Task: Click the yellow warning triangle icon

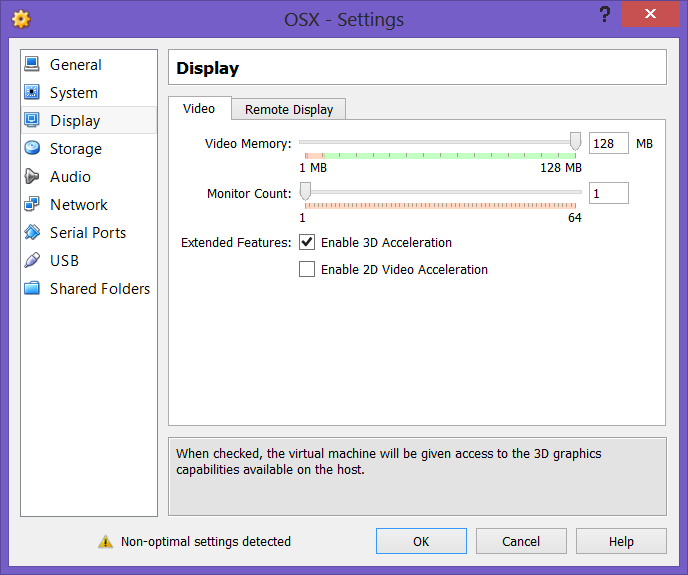Action: tap(105, 542)
